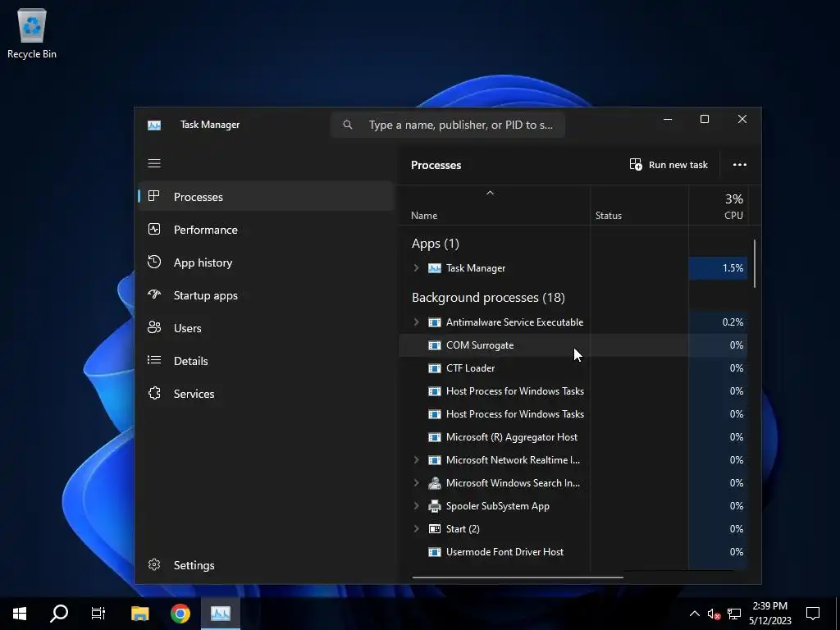Click the Microsoft Windows Search Indexer icon
Image resolution: width=840 pixels, height=630 pixels.
(x=435, y=482)
